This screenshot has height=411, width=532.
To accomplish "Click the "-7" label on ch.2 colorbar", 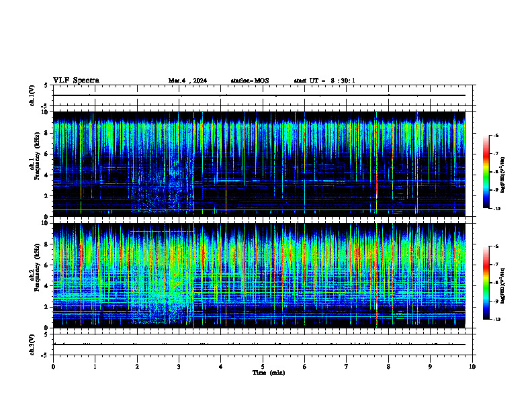I will pos(496,265).
